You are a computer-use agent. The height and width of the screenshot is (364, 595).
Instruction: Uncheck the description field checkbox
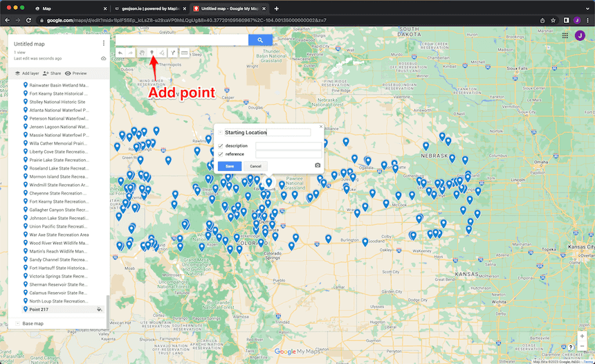click(x=221, y=146)
